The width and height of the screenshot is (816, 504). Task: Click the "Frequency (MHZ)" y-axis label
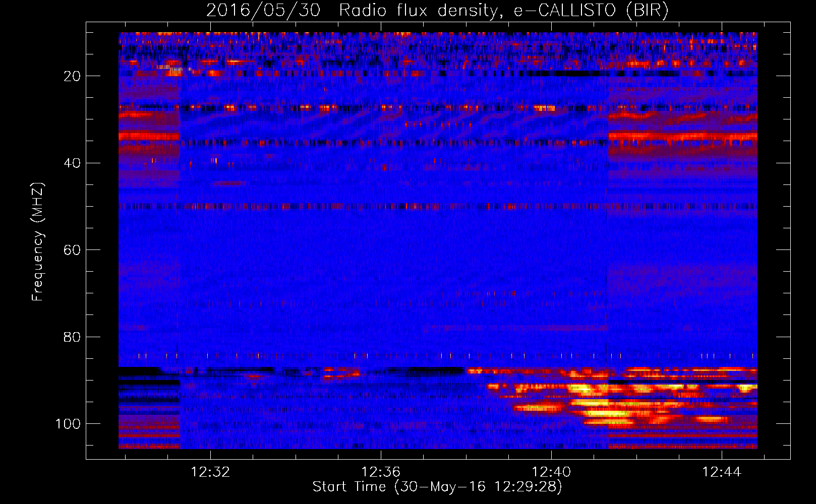(x=38, y=241)
